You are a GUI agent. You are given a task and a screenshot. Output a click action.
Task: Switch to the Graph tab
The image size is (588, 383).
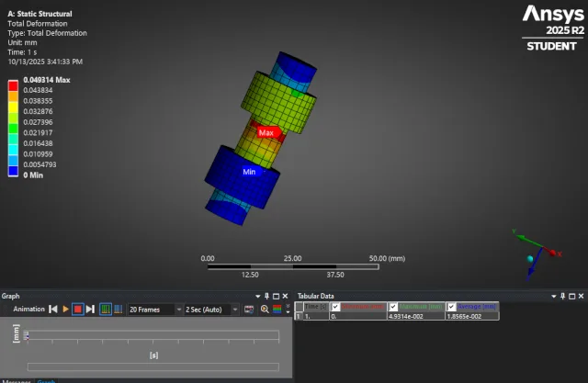[46, 381]
